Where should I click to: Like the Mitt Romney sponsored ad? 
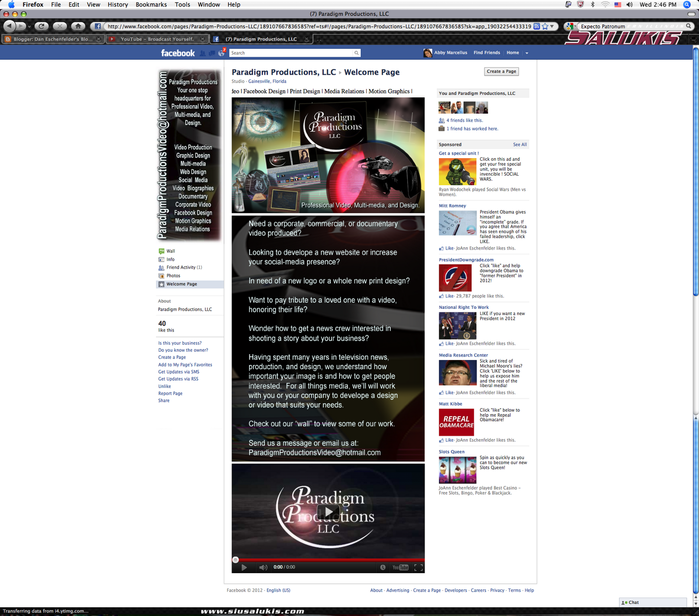450,248
